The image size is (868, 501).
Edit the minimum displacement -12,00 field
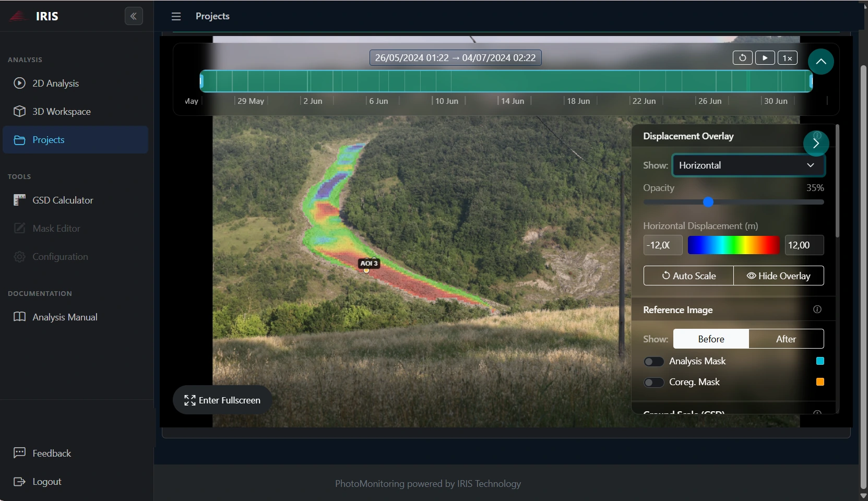tap(662, 245)
